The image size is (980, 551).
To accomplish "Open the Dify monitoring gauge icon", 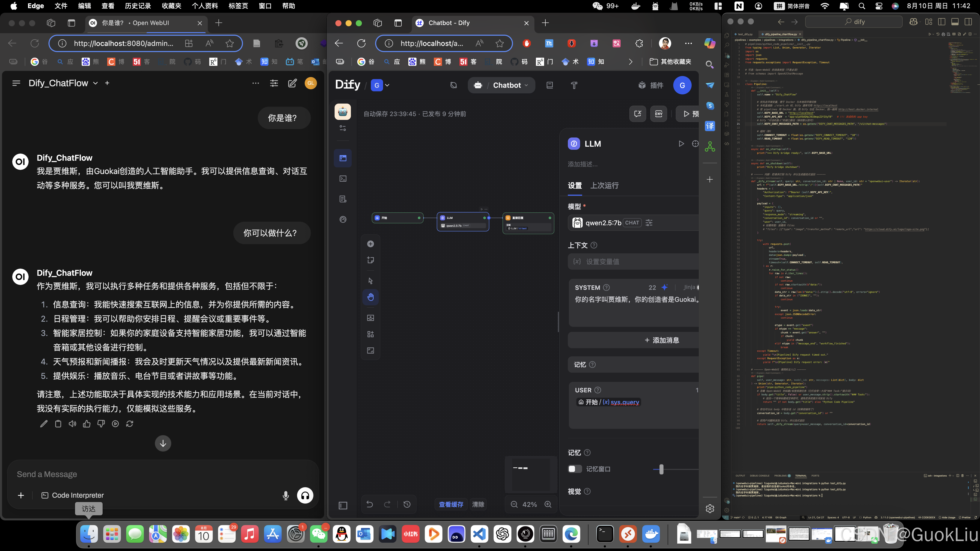I will tap(343, 219).
